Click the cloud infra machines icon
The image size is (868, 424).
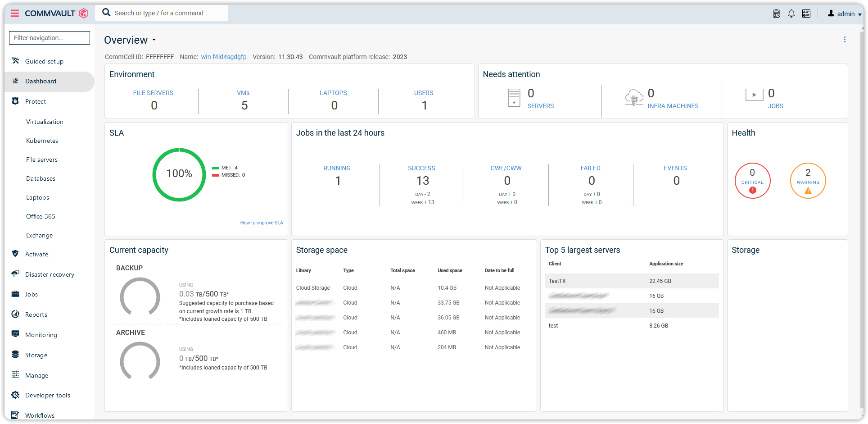coord(634,97)
